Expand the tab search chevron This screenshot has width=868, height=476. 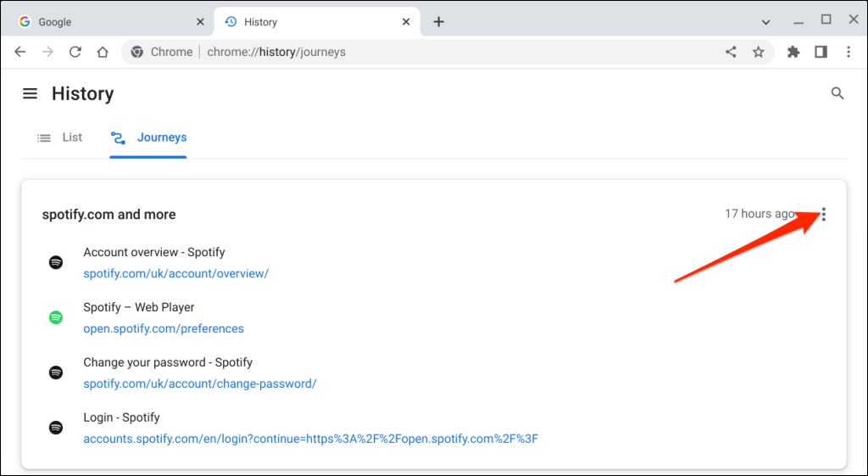[765, 22]
